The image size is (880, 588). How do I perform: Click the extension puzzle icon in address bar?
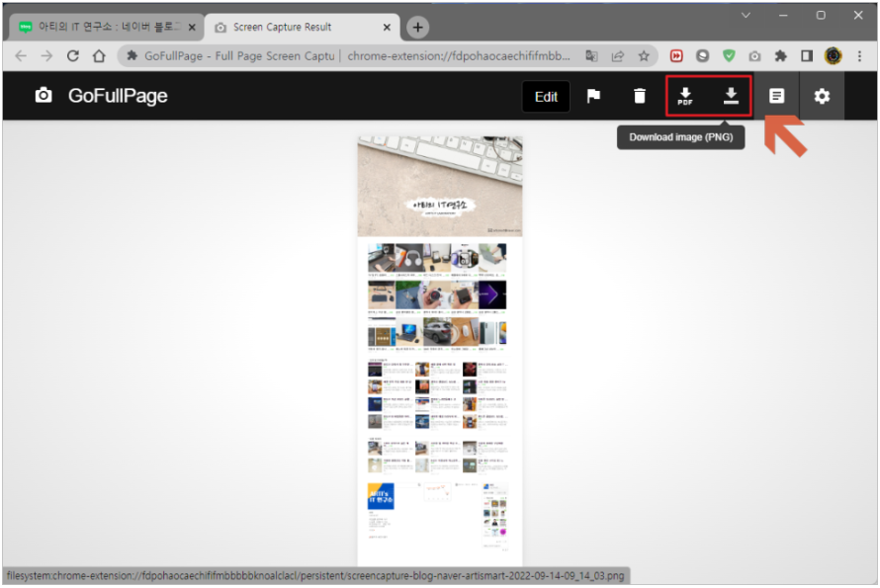point(132,55)
